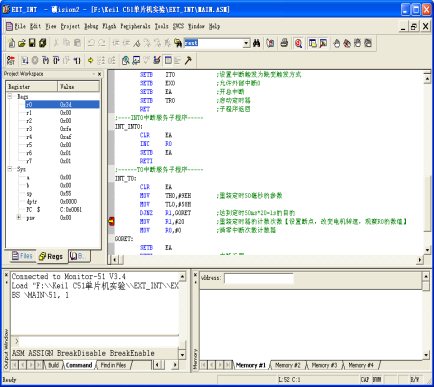This screenshot has width=434, height=387.
Task: Switch to the Memory #4 tab
Action: pyautogui.click(x=361, y=365)
